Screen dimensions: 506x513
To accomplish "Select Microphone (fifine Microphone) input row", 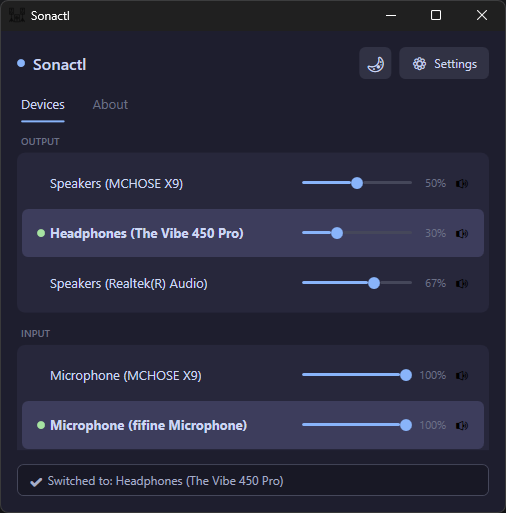I will pyautogui.click(x=253, y=425).
